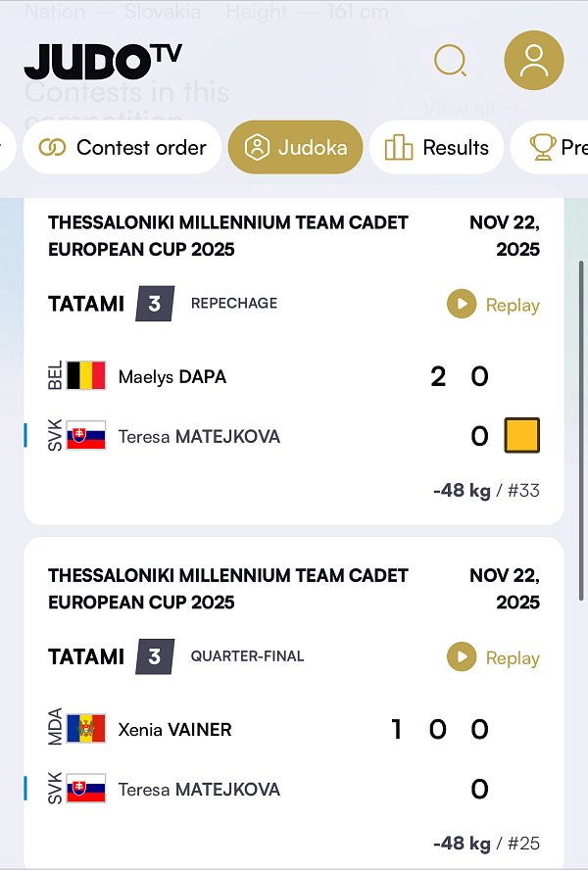Play the quarter-final replay icon
The image size is (588, 870).
462,656
